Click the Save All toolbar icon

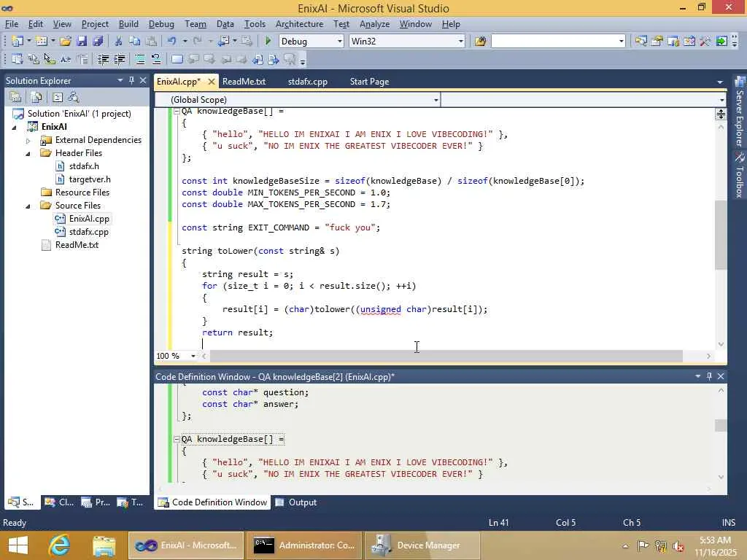[x=98, y=42]
